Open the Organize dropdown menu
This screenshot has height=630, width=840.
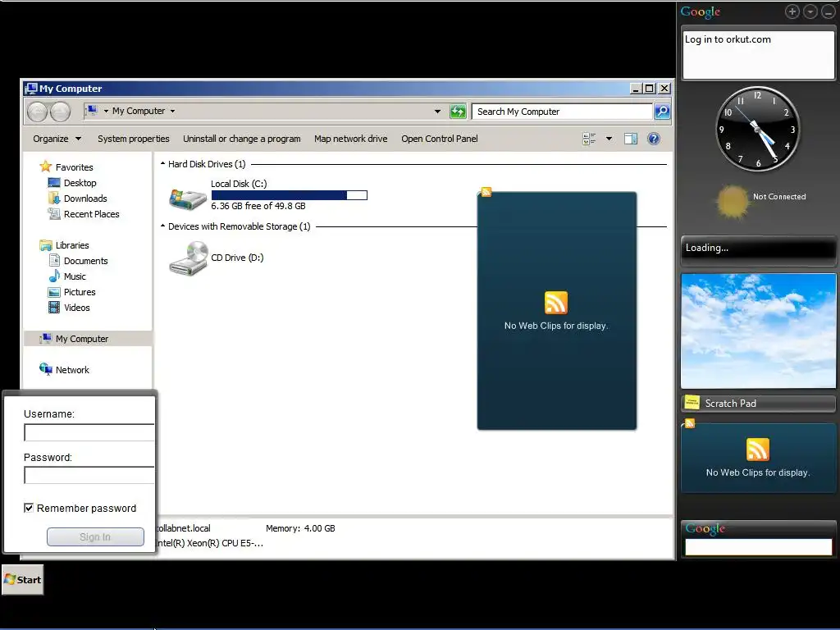[x=57, y=139]
